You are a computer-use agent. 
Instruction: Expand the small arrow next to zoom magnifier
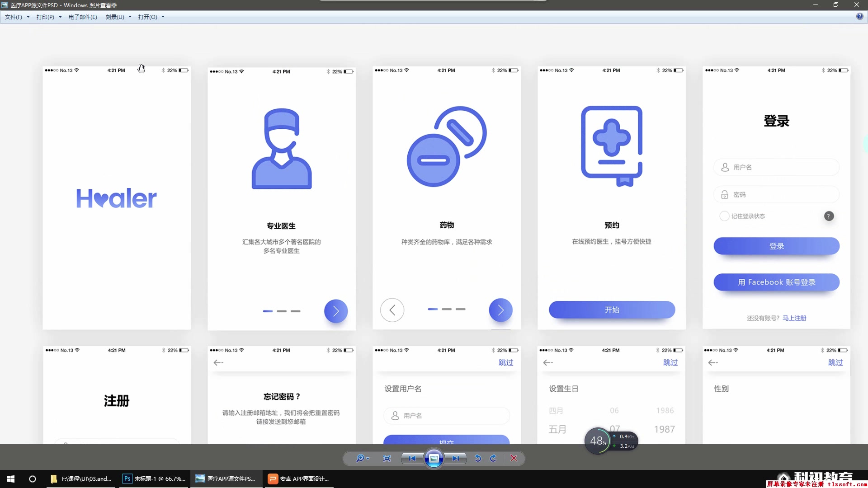point(368,459)
